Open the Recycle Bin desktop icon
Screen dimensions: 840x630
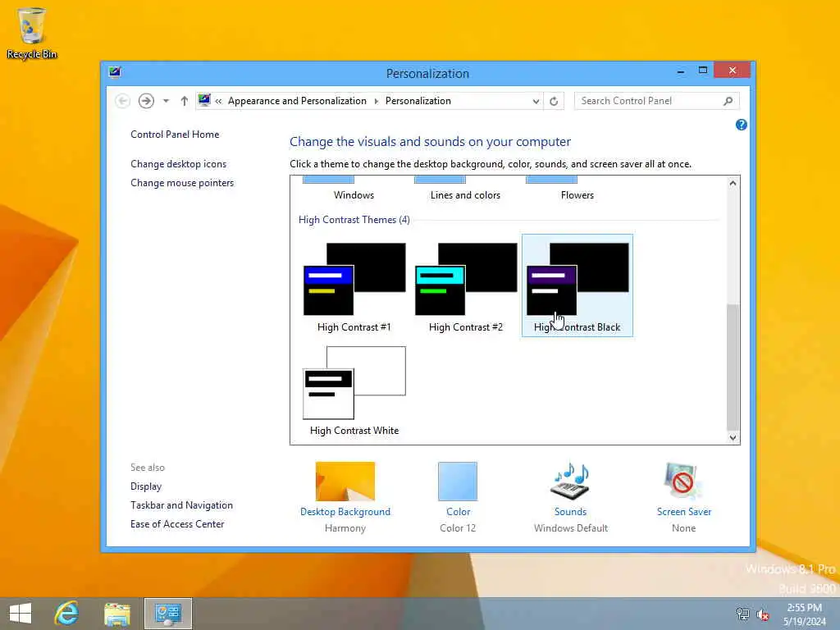pos(31,33)
